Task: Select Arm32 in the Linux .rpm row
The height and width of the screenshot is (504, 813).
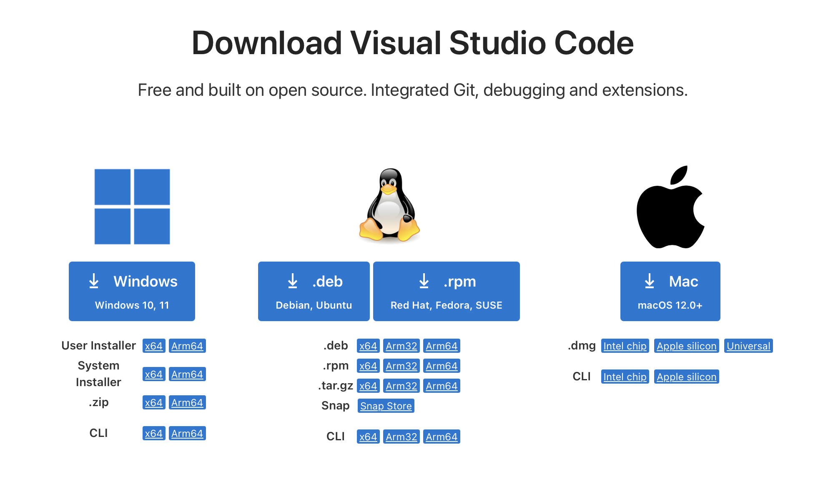Action: click(x=401, y=366)
